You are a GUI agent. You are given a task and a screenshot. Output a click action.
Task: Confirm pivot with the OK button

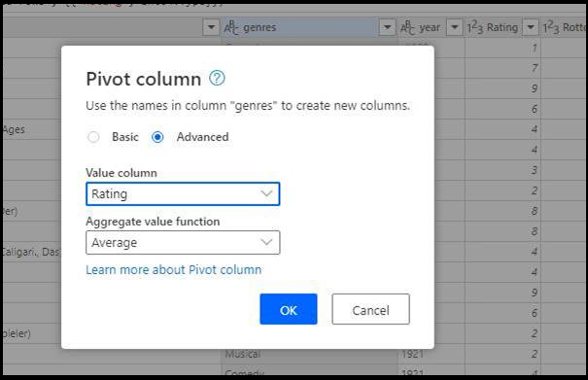289,309
